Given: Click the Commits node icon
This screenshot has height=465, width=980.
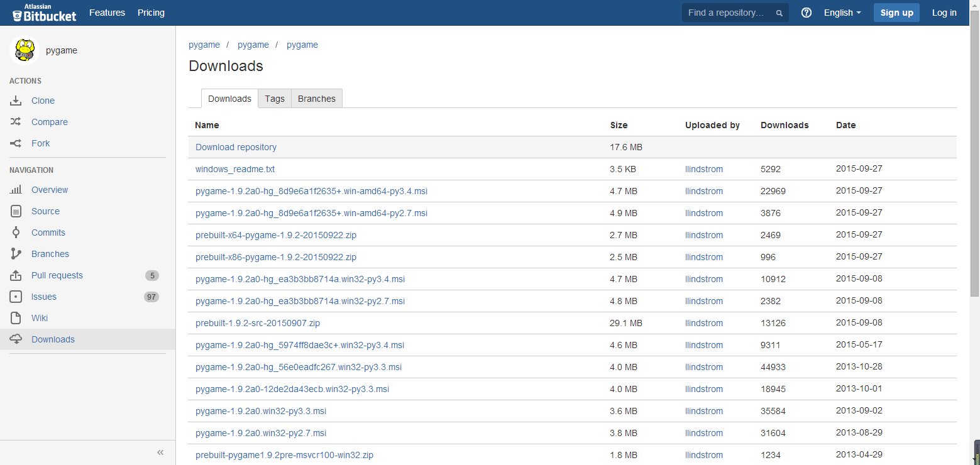Looking at the screenshot, I should pos(16,232).
